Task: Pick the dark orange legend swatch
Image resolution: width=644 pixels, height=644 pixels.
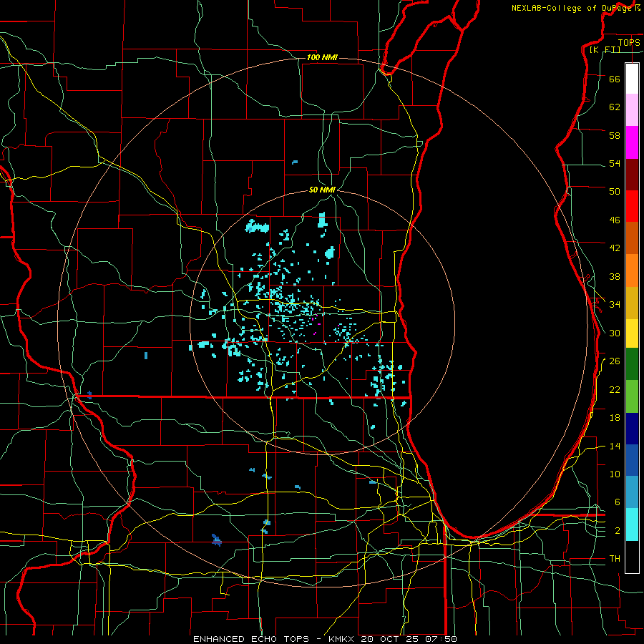Action: tap(632, 238)
